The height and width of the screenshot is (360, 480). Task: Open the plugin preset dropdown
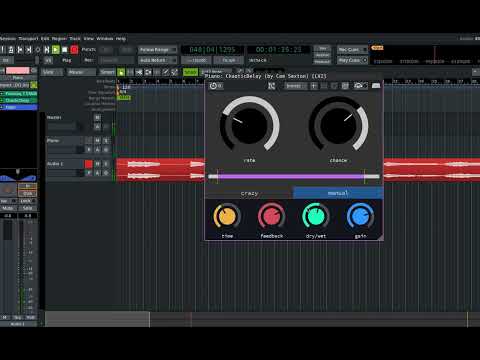296,86
